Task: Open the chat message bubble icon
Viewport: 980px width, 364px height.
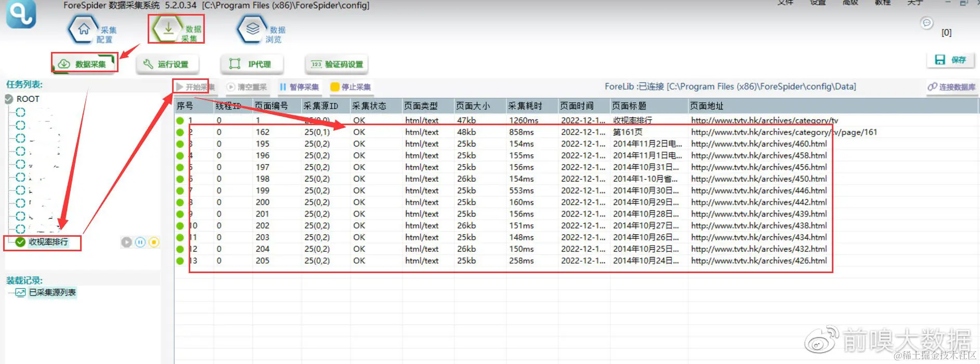Action: point(926,23)
